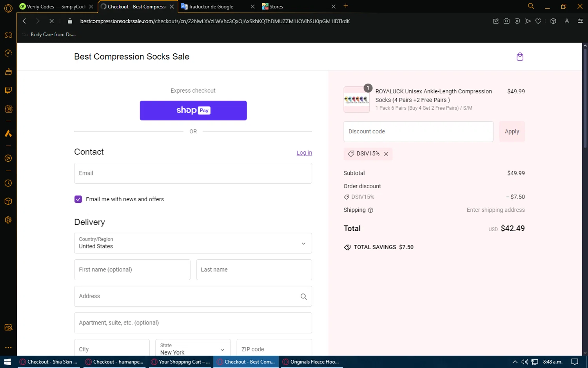Image resolution: width=588 pixels, height=368 pixels.
Task: Open Extensions cube icon in sidebar
Action: pyautogui.click(x=8, y=202)
